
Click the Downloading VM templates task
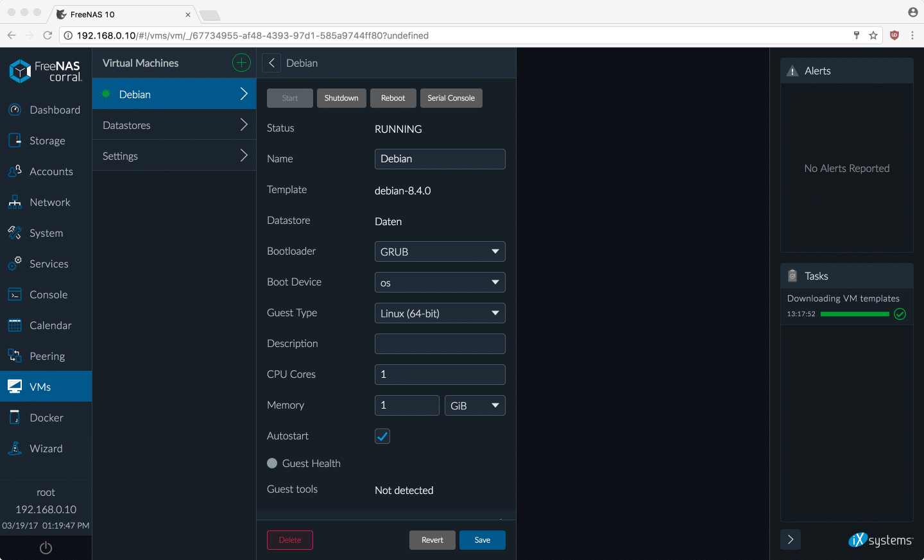coord(846,307)
